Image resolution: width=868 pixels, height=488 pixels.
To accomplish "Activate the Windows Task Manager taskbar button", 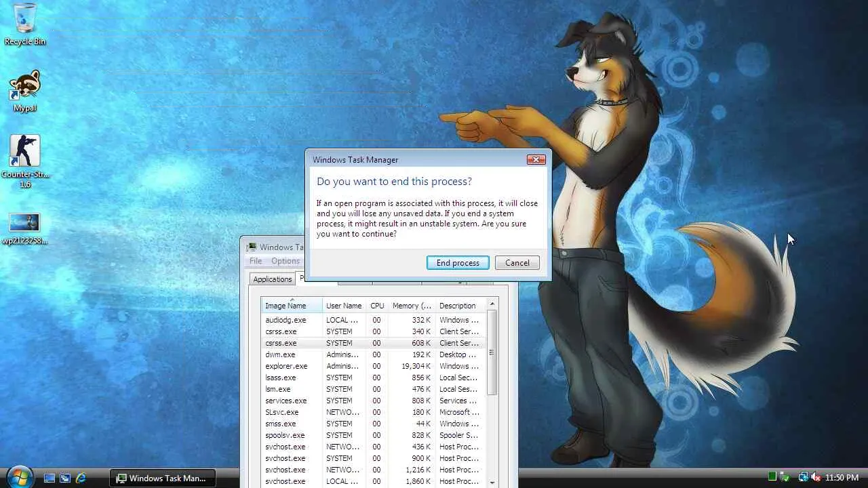I will point(163,478).
